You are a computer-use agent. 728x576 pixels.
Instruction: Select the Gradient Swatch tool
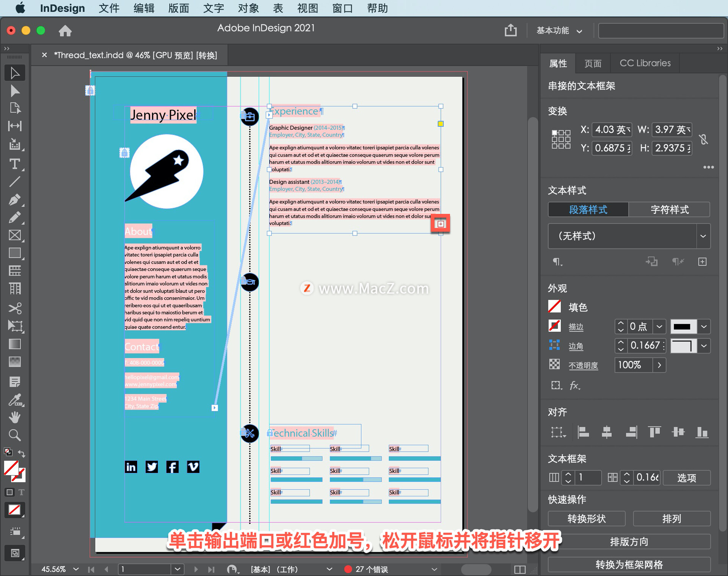pos(15,344)
